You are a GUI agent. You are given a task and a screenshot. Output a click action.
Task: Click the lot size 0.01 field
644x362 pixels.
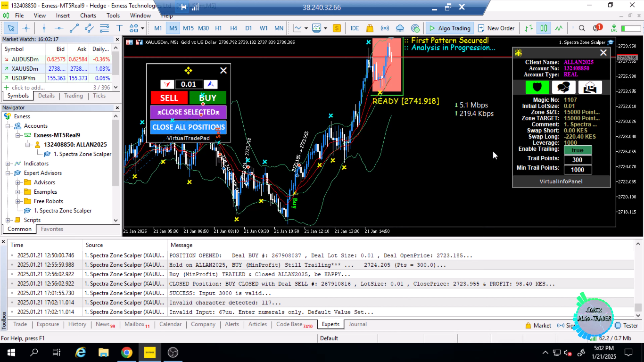189,84
